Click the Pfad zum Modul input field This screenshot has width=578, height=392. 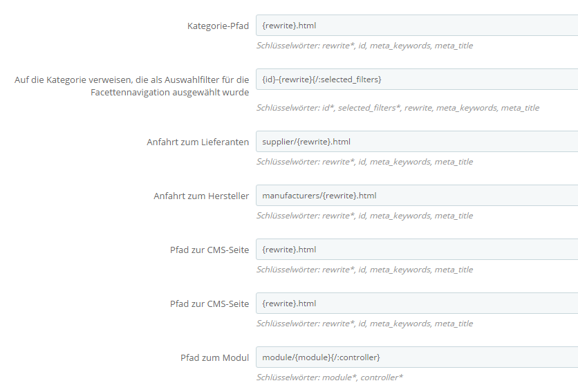pyautogui.click(x=415, y=357)
